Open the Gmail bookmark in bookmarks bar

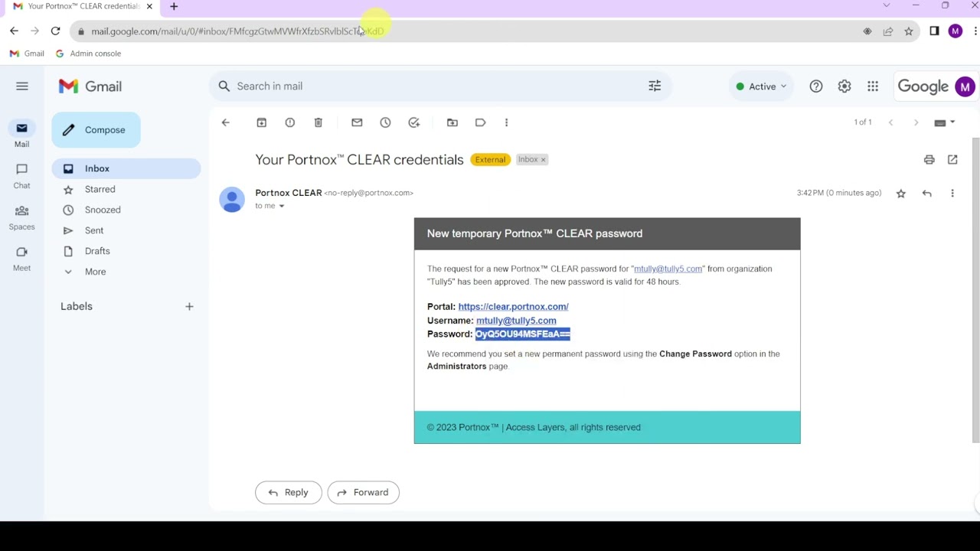point(27,54)
